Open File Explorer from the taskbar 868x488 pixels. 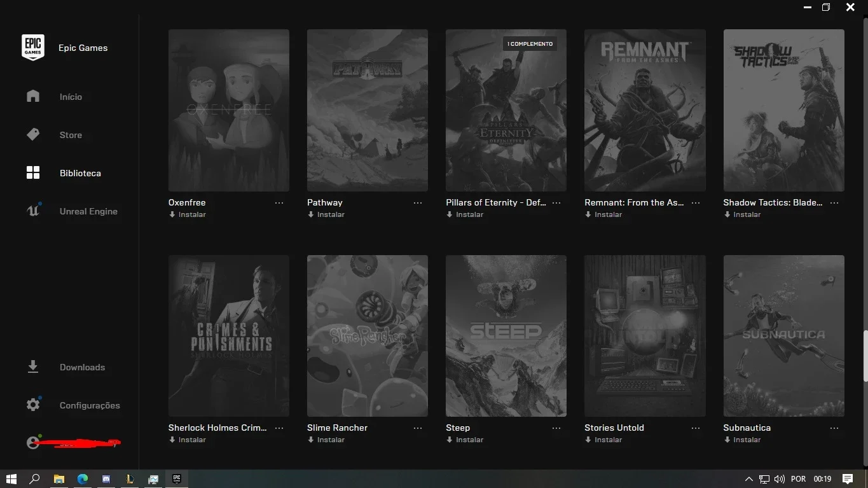(x=59, y=478)
